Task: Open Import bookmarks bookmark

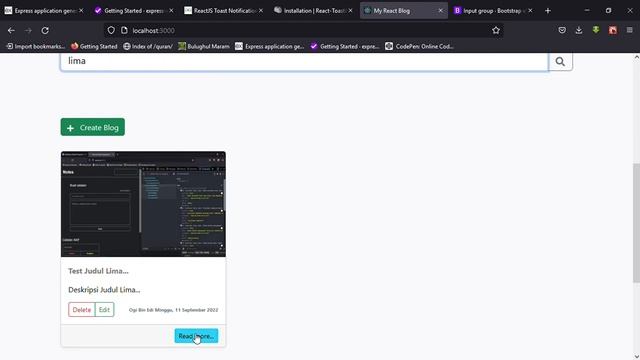Action: (36, 47)
